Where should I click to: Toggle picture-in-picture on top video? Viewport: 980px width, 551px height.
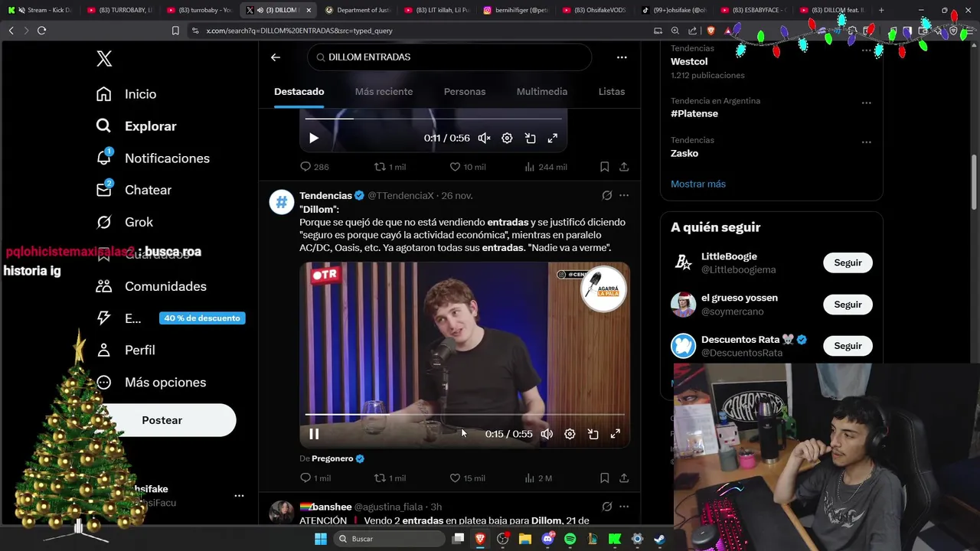pyautogui.click(x=530, y=139)
